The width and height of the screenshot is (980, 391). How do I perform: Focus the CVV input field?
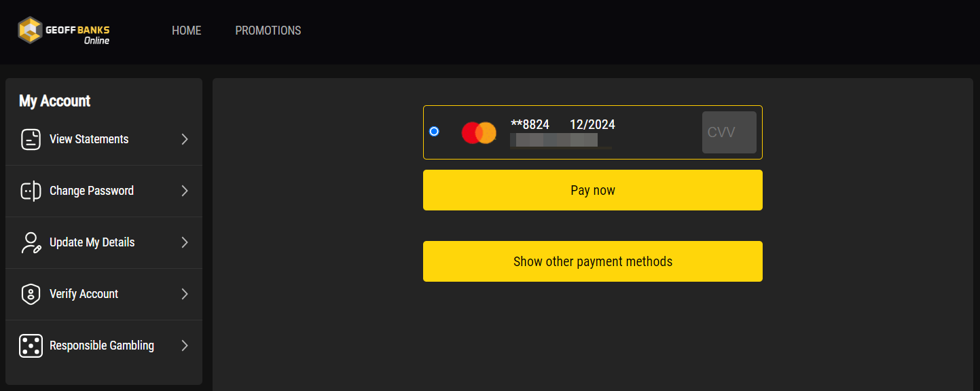[729, 132]
